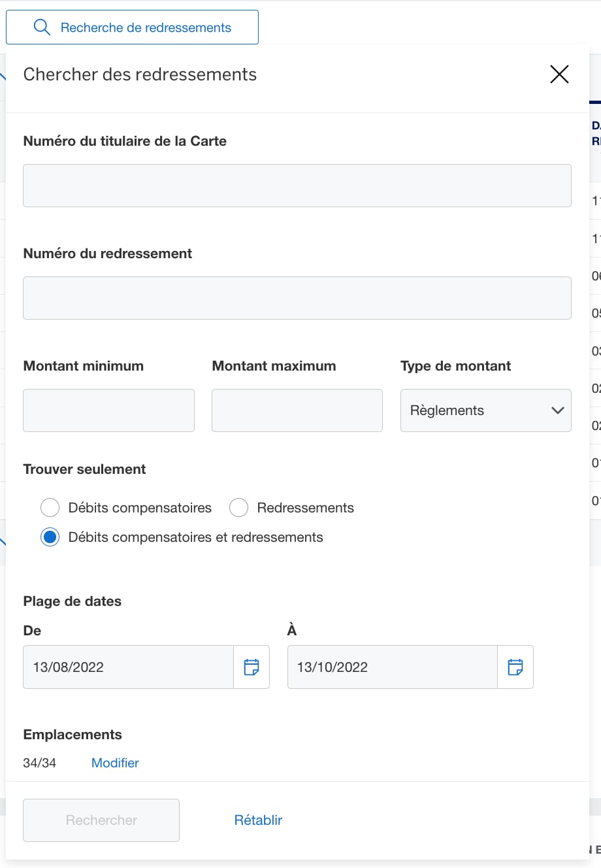
Task: Click the search magnifier icon
Action: point(42,27)
